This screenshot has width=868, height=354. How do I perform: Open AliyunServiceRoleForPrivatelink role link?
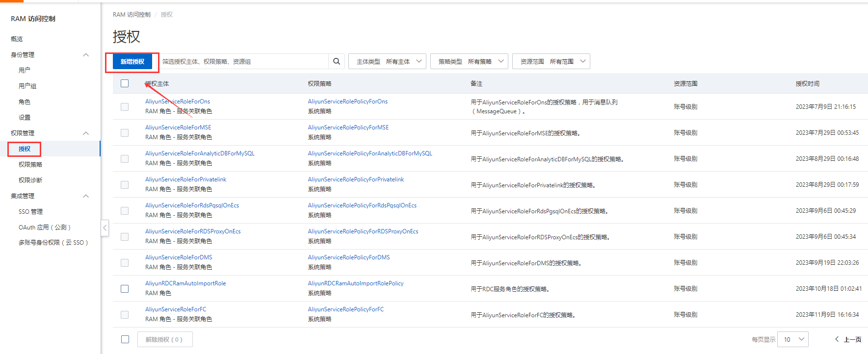coord(186,179)
